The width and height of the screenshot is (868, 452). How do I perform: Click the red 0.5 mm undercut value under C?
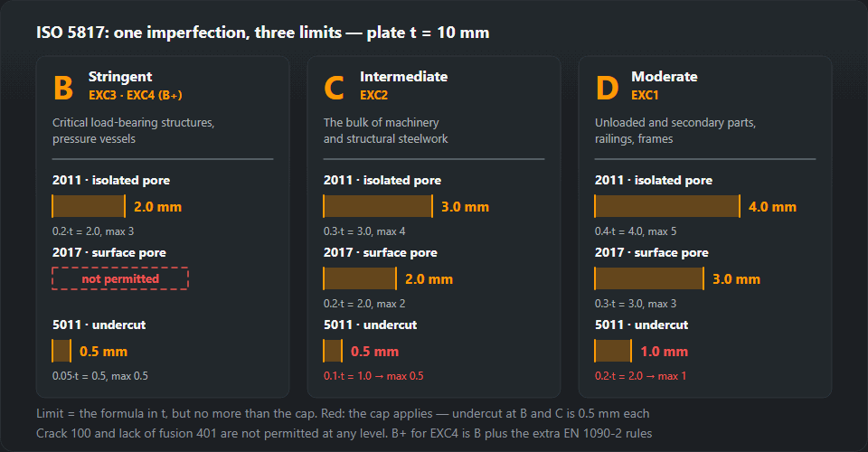point(374,352)
